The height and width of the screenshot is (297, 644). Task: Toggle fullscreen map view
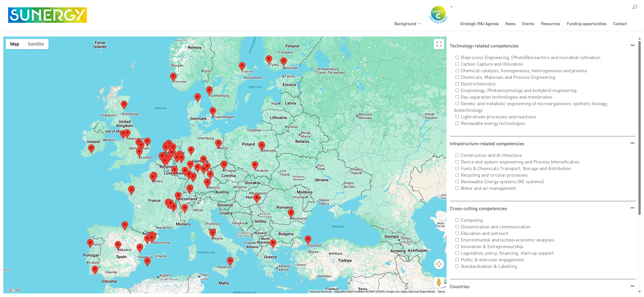(x=439, y=44)
